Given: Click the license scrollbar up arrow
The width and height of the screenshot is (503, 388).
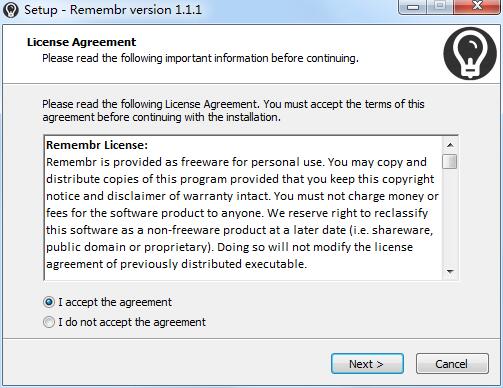Looking at the screenshot, I should click(x=450, y=145).
